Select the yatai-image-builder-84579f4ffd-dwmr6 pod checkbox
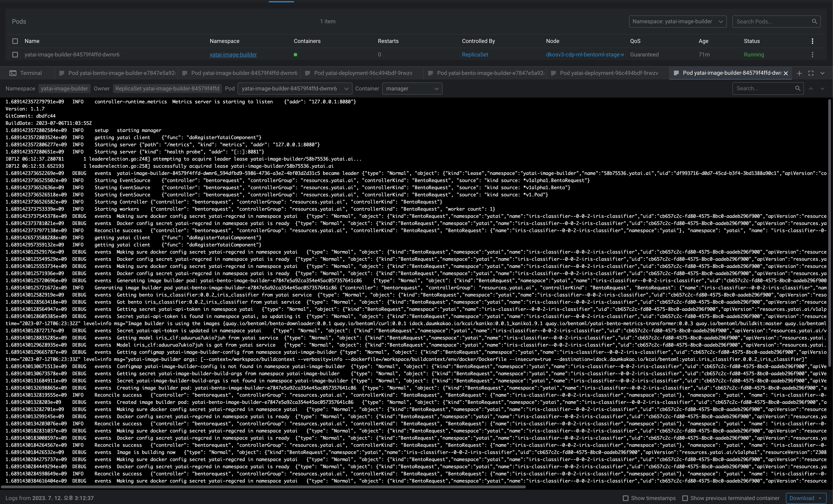The height and width of the screenshot is (504, 833). pos(15,54)
